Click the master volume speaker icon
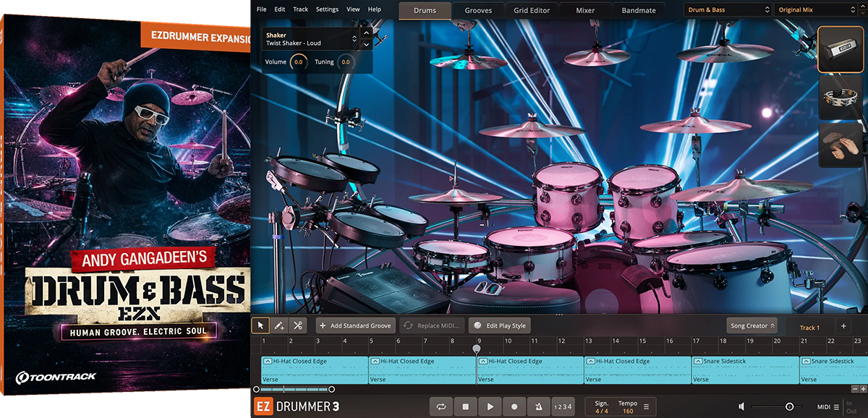The width and height of the screenshot is (868, 418). tap(742, 407)
